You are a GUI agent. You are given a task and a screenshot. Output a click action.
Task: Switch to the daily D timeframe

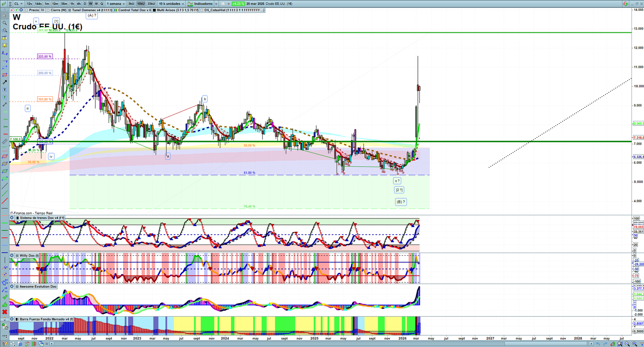tap(85, 4)
